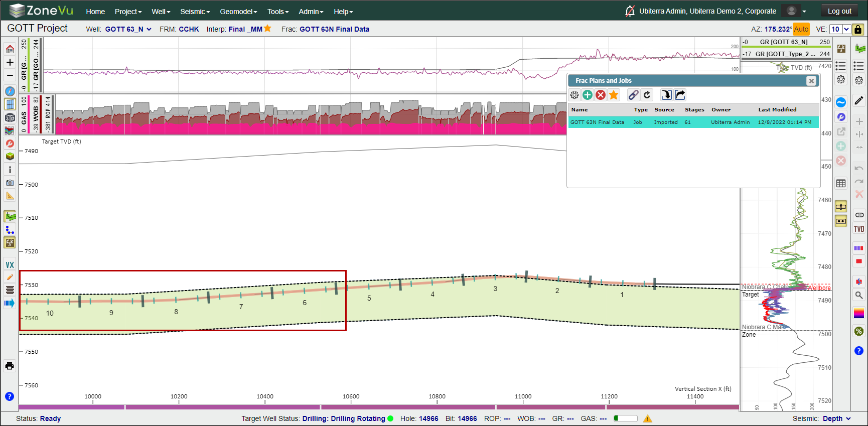Screen dimensions: 868x426
Task: Mark frac plan as favorite star
Action: 614,95
